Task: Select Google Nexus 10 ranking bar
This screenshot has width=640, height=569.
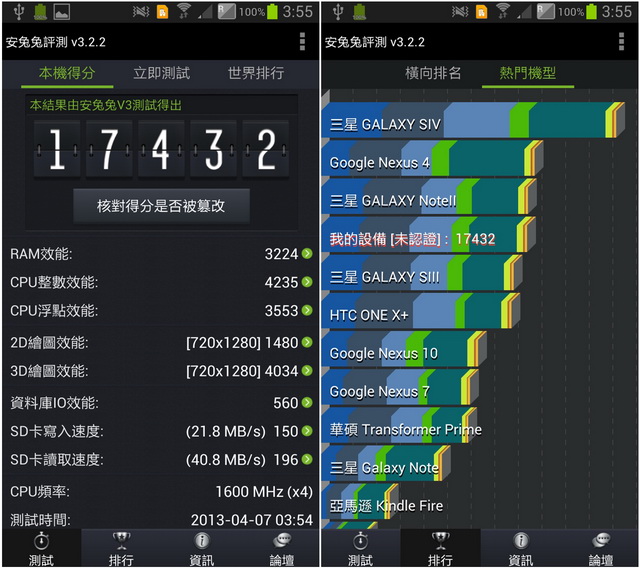Action: [x=404, y=349]
